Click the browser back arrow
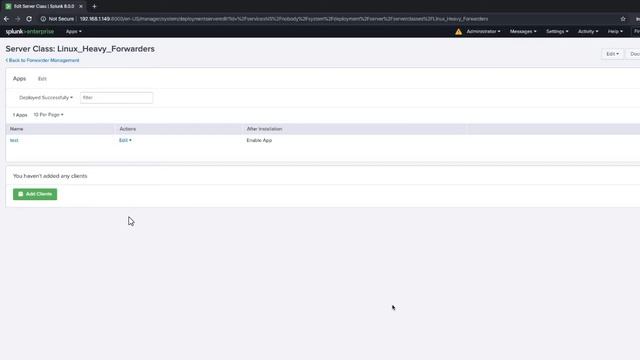 tap(6, 19)
